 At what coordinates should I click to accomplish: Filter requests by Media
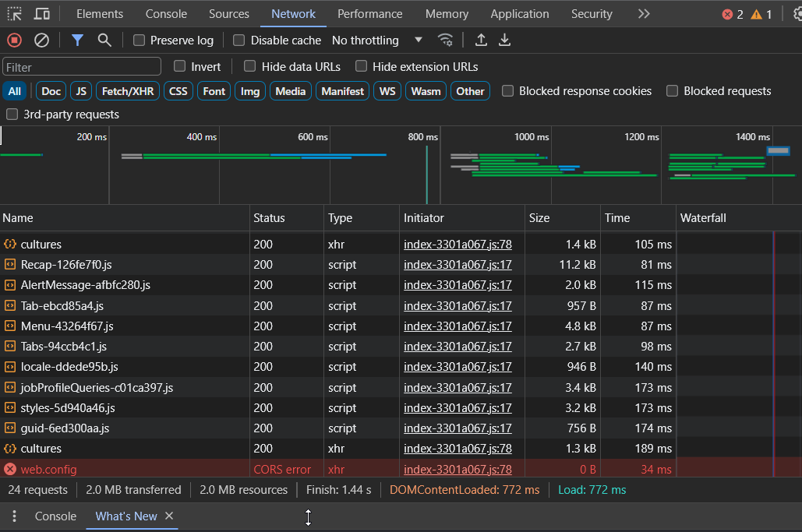[x=291, y=91]
